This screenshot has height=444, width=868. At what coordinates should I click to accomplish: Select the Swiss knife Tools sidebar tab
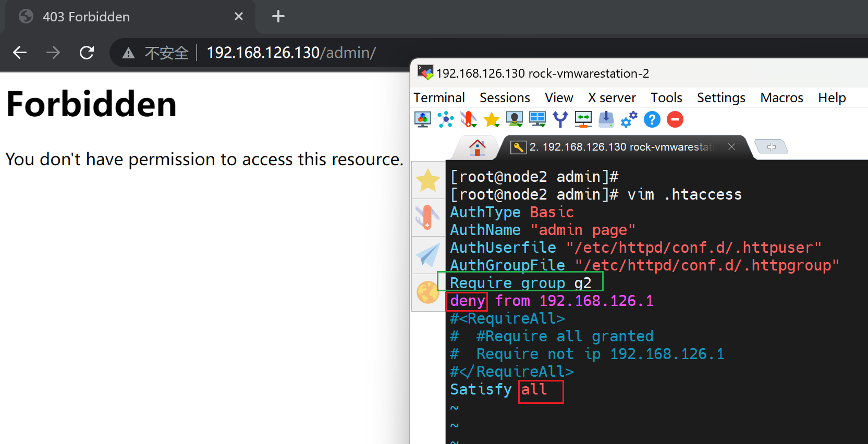pyautogui.click(x=427, y=217)
